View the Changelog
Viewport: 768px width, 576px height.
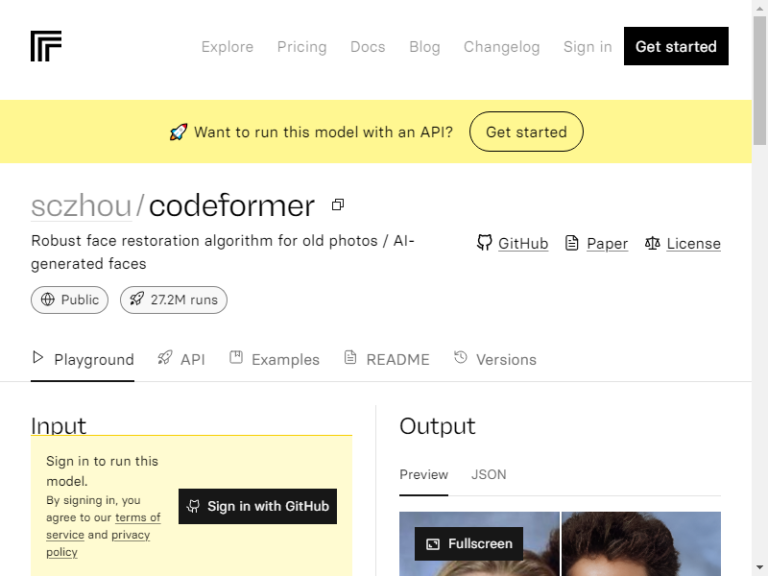coord(502,47)
